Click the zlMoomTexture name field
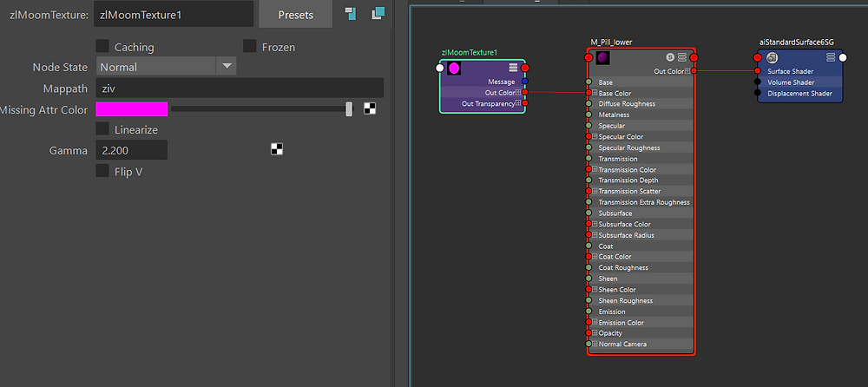Viewport: 868px width, 387px height. 174,15
